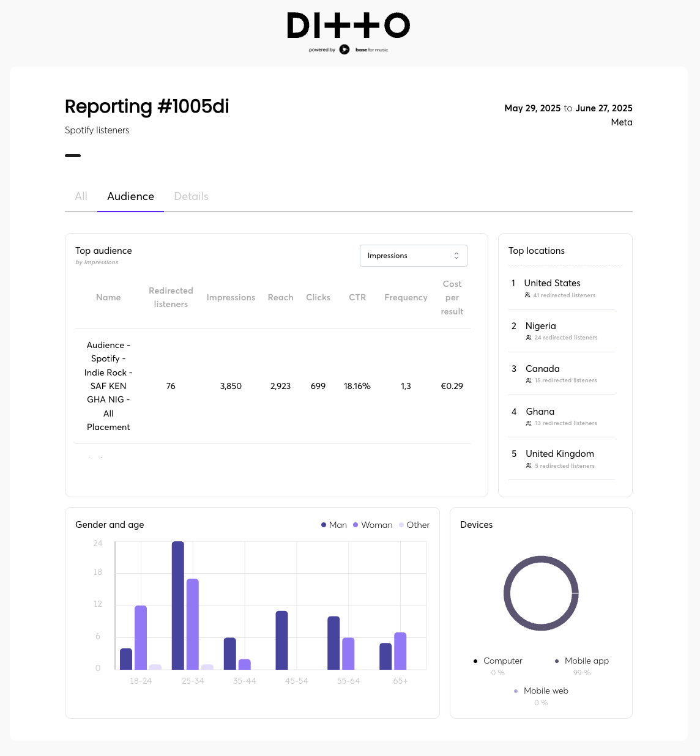Click the 3,850 impressions value
700x756 pixels.
pos(231,386)
